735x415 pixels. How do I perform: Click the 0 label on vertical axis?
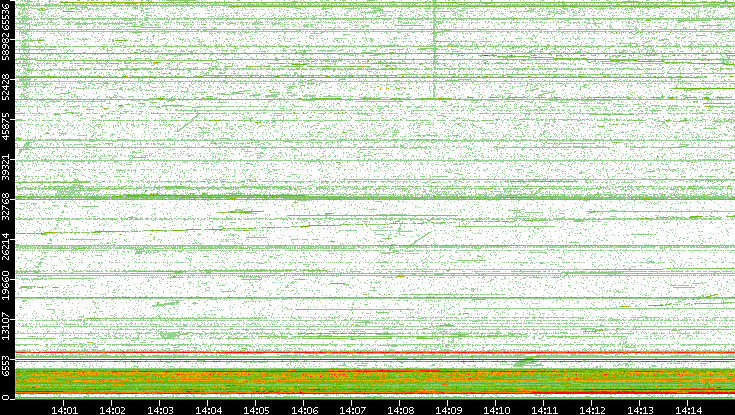pos(5,398)
